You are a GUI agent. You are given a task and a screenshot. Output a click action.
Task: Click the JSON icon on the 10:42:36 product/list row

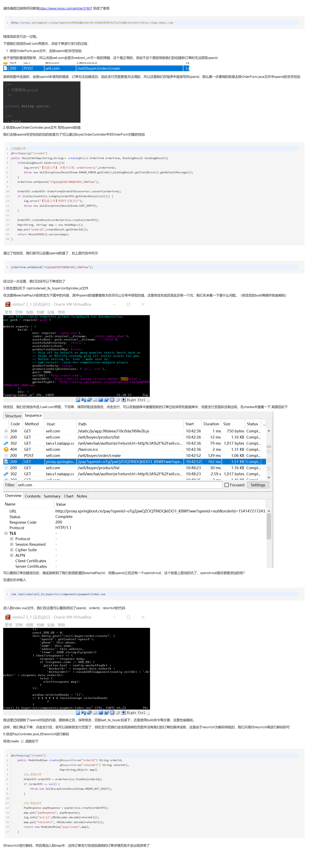[6, 437]
